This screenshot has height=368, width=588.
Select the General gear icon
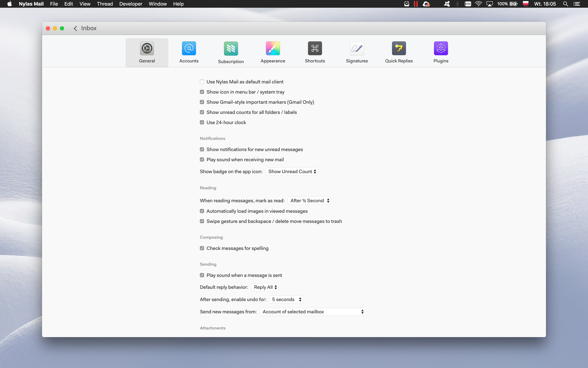pos(147,48)
